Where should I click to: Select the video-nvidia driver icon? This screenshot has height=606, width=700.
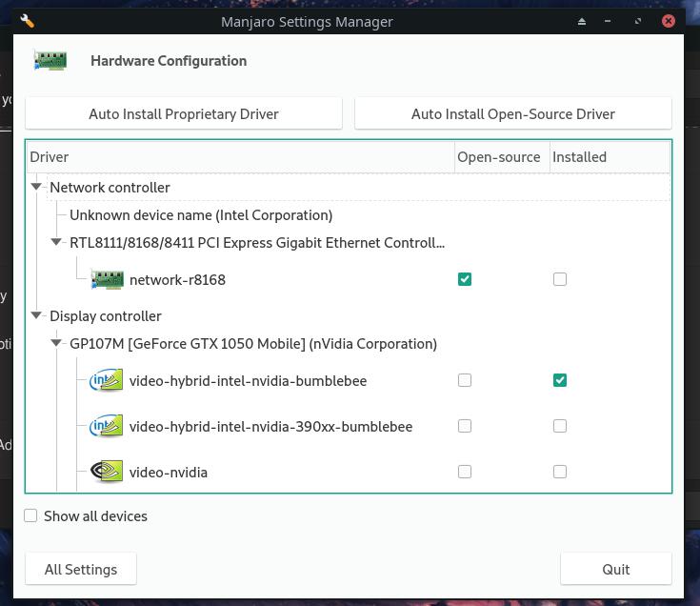click(x=107, y=472)
